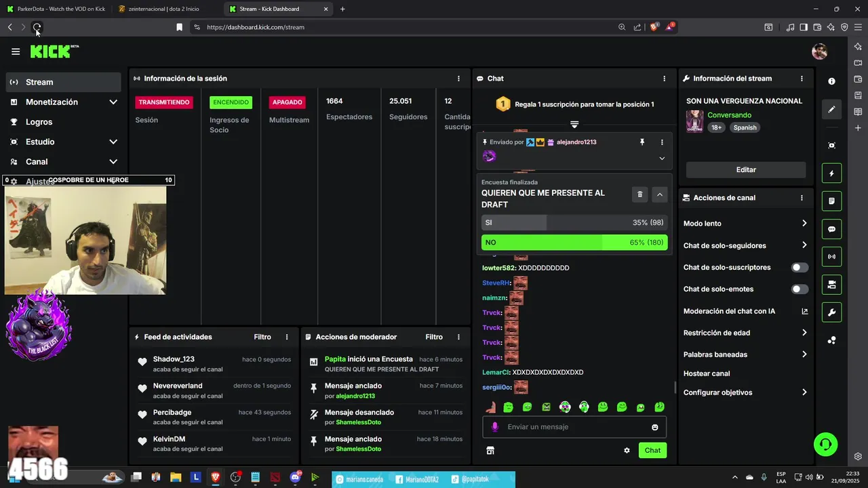Open the chat shop icon
This screenshot has width=868, height=488.
click(490, 450)
